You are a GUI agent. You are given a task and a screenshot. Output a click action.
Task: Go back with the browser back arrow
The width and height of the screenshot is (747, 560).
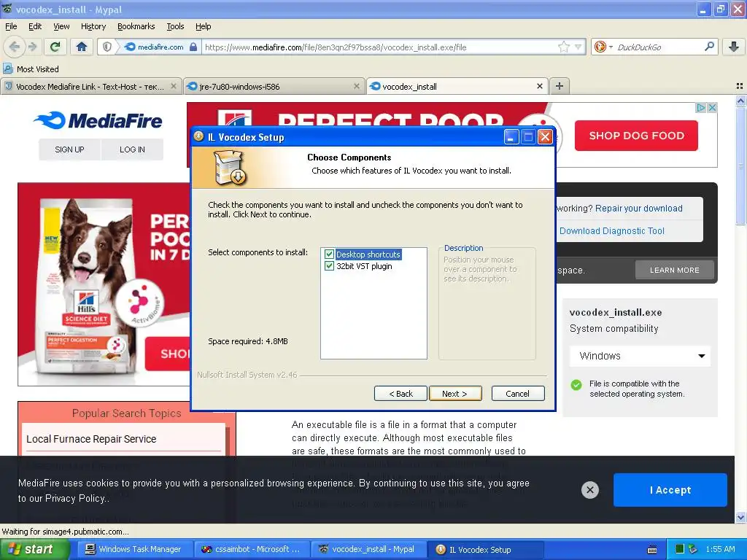coord(14,47)
